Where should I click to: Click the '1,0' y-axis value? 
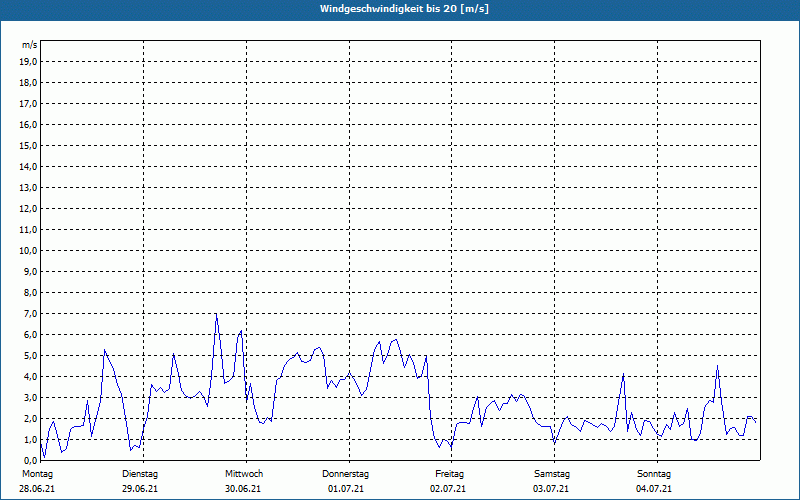(x=31, y=439)
